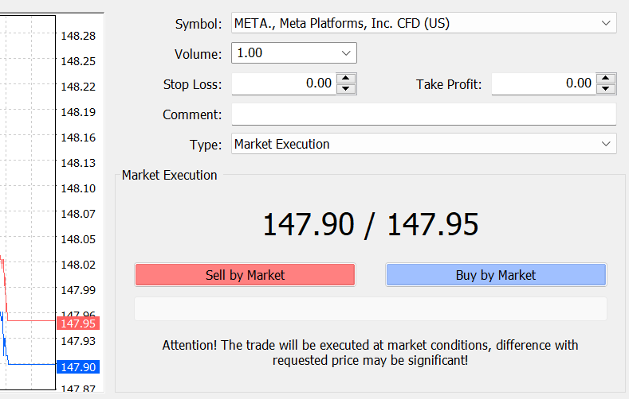Click Sell by Market button
The height and width of the screenshot is (400, 629).
click(245, 275)
